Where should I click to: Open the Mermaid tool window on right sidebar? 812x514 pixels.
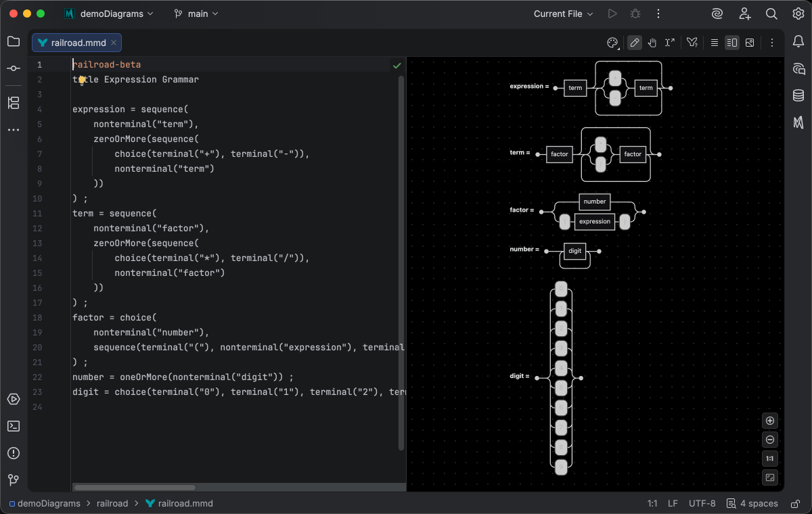(798, 122)
